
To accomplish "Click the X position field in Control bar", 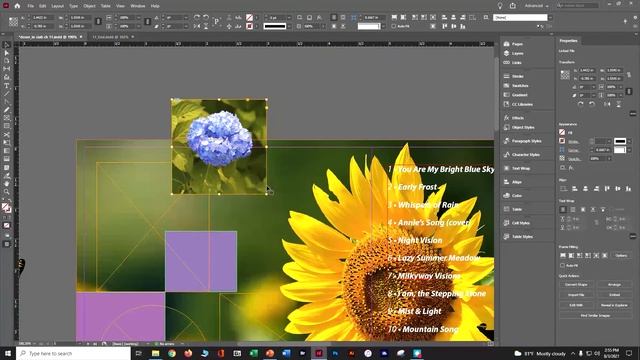I will 42,18.
